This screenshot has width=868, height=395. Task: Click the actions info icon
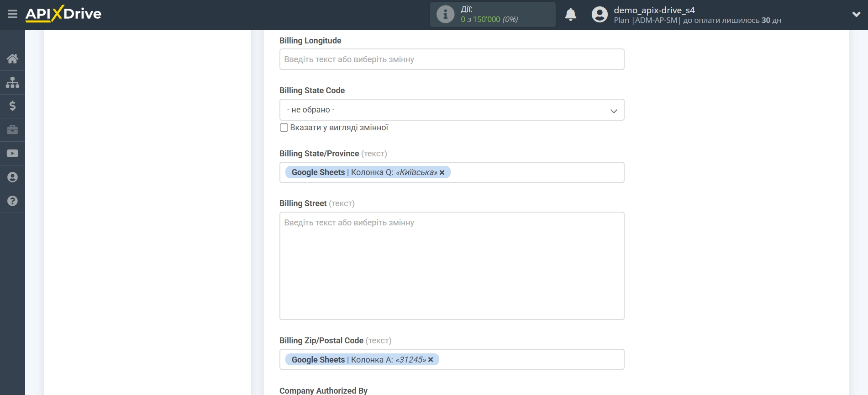[x=445, y=14]
